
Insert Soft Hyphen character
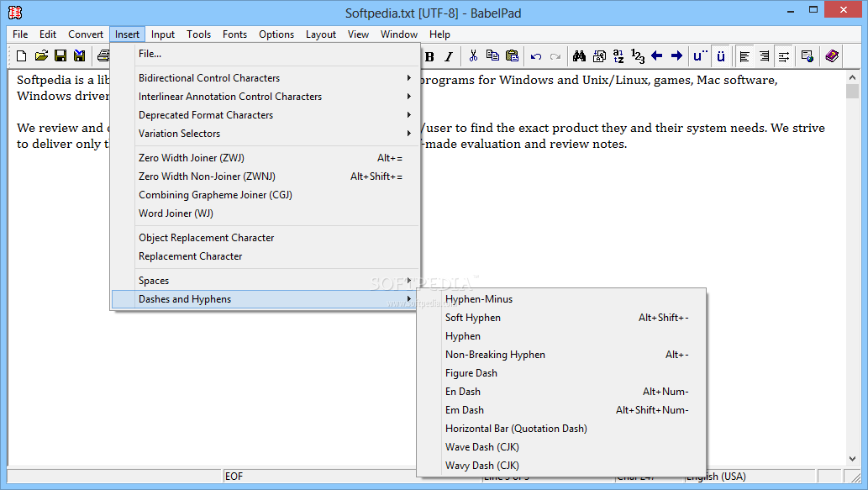561,317
